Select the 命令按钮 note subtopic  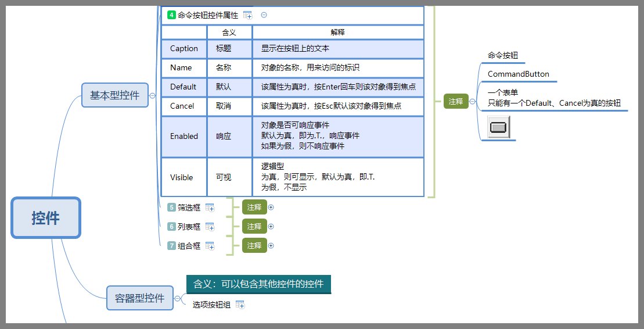click(503, 55)
